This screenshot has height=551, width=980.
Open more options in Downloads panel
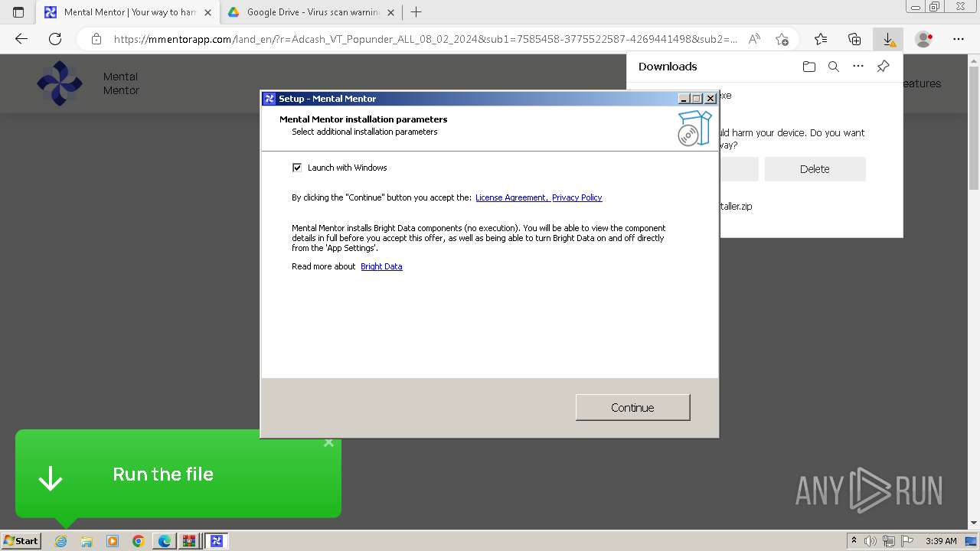click(858, 67)
